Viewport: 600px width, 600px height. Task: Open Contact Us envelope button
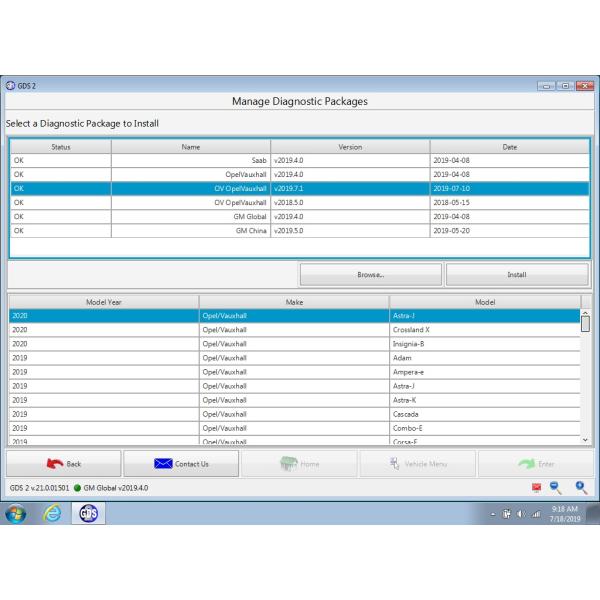coord(180,464)
